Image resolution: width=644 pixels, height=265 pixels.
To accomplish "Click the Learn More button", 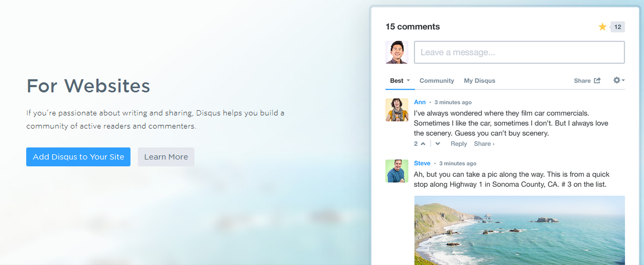I will [166, 157].
